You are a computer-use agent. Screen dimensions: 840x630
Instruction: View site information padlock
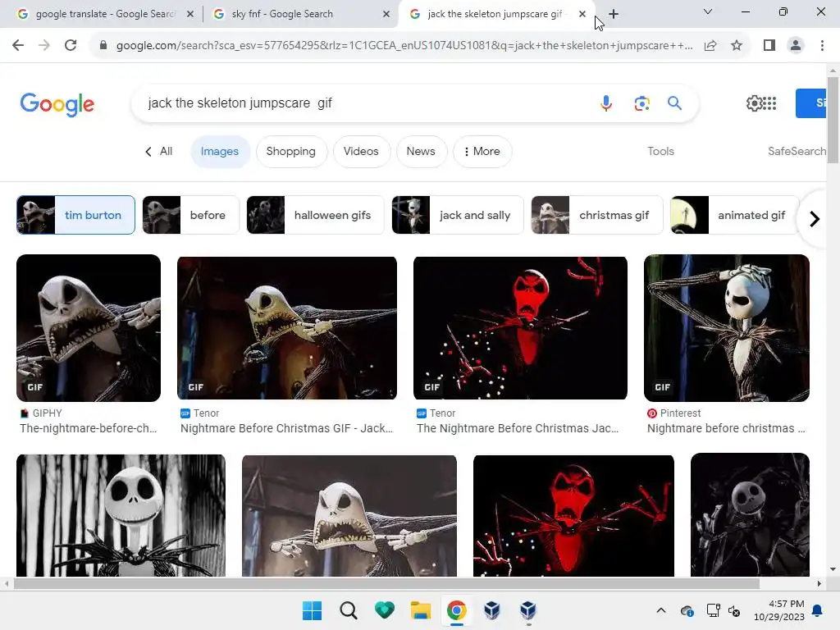[x=103, y=45]
